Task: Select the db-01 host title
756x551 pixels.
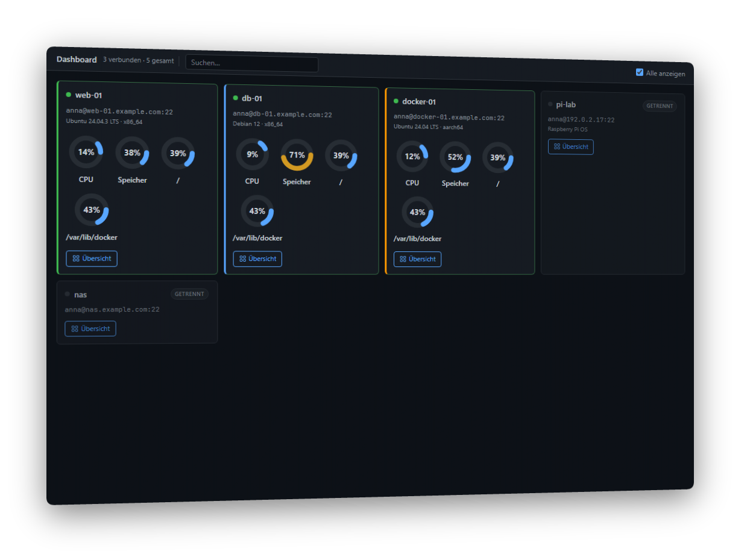Action: coord(252,98)
